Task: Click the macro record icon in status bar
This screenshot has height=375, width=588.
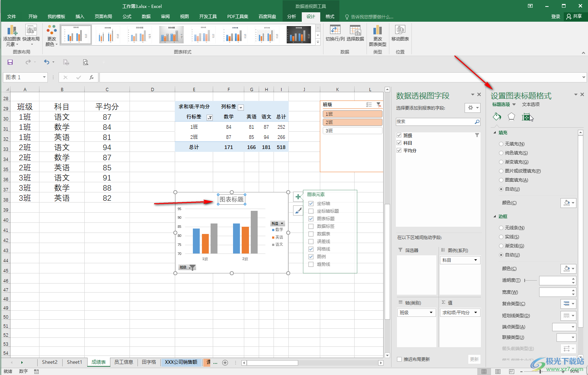Action: [x=36, y=371]
